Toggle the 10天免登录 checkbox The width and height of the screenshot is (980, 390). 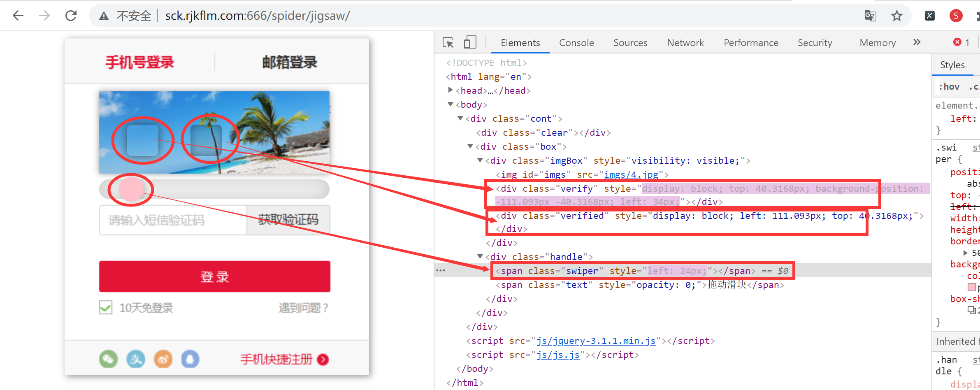pyautogui.click(x=106, y=307)
